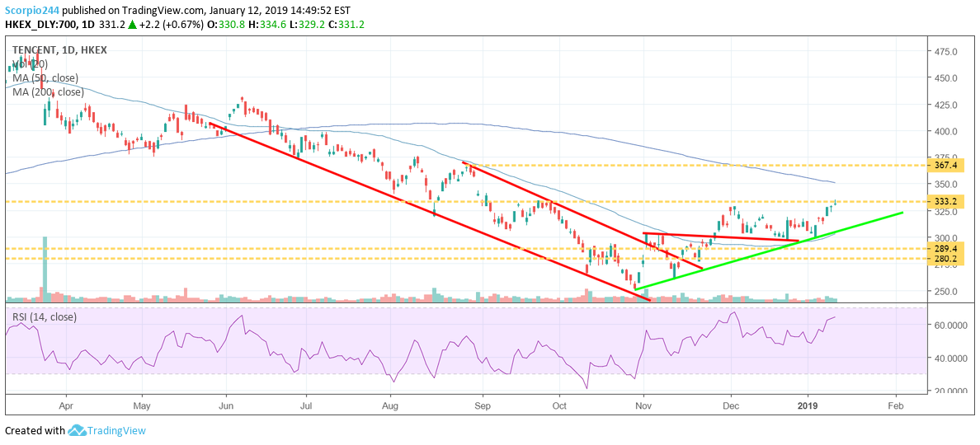
Task: Click the TradingView brand text in footer
Action: coord(117,430)
